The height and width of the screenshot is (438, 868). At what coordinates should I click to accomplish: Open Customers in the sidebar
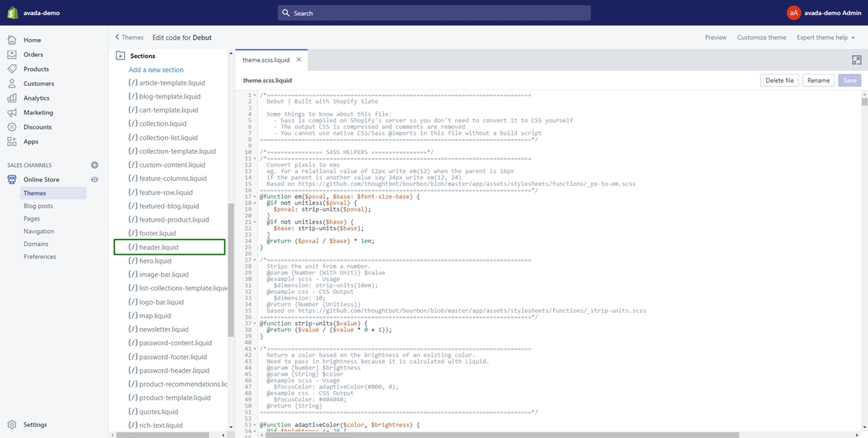[x=38, y=83]
